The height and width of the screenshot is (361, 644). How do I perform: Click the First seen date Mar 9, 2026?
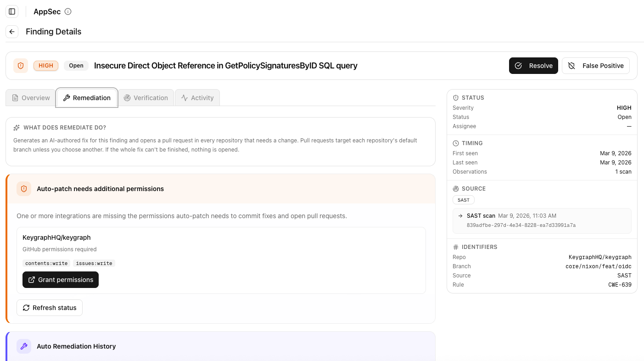616,153
